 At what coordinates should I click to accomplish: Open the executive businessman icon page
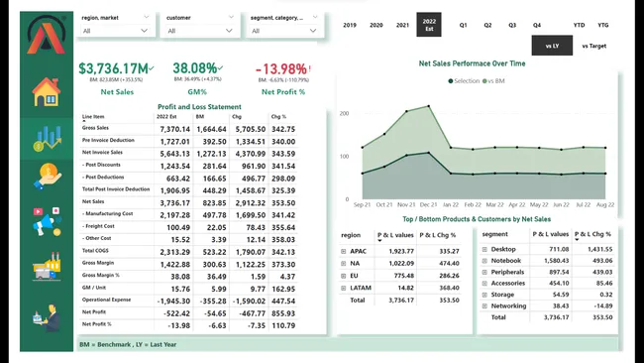[47, 318]
